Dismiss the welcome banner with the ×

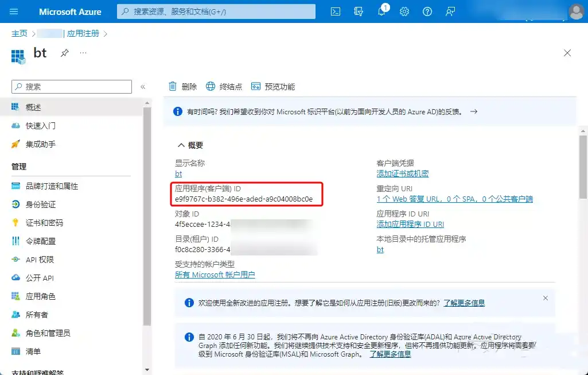pos(545,298)
